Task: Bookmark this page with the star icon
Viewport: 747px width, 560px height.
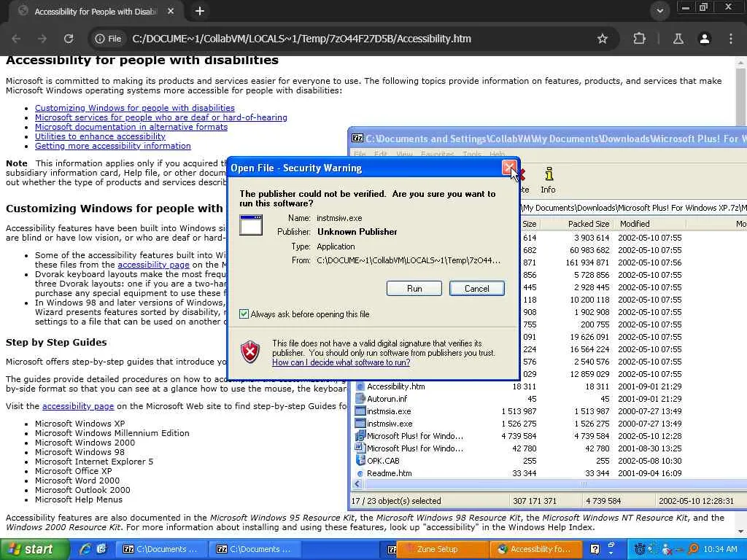Action: pyautogui.click(x=603, y=39)
